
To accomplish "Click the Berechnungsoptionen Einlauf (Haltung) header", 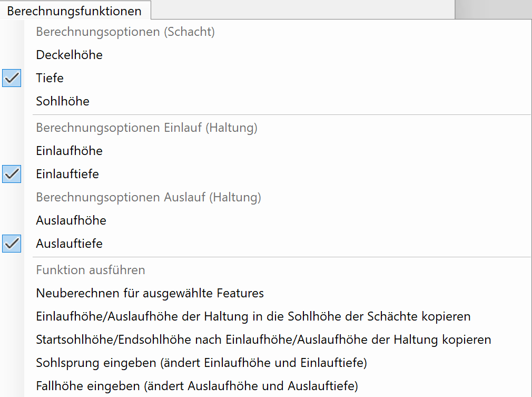I will tap(146, 128).
